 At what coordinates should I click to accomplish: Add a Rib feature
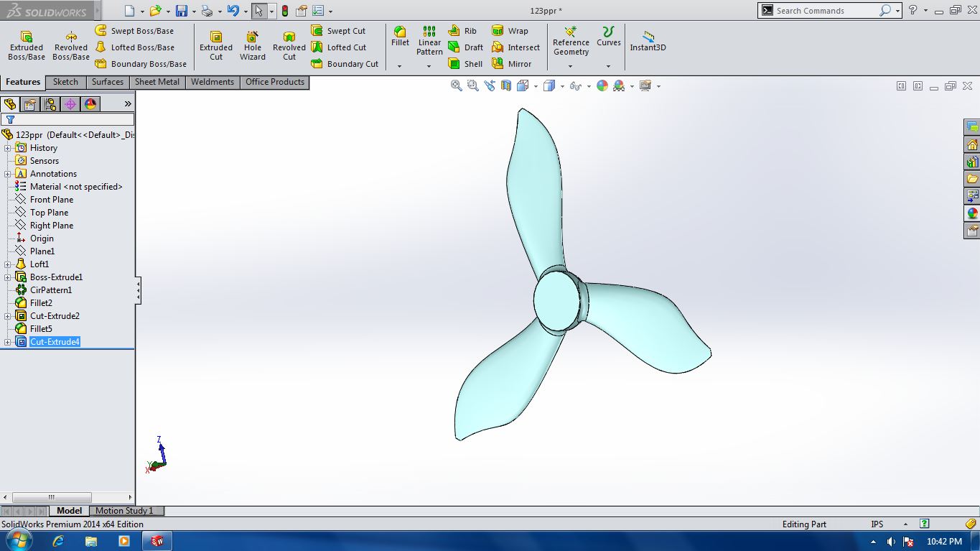pos(462,31)
